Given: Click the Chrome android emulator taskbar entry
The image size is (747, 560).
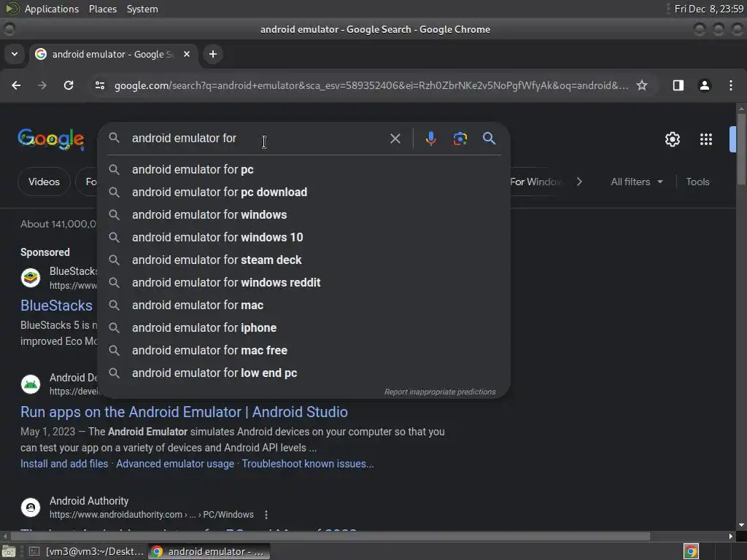Looking at the screenshot, I should [209, 551].
